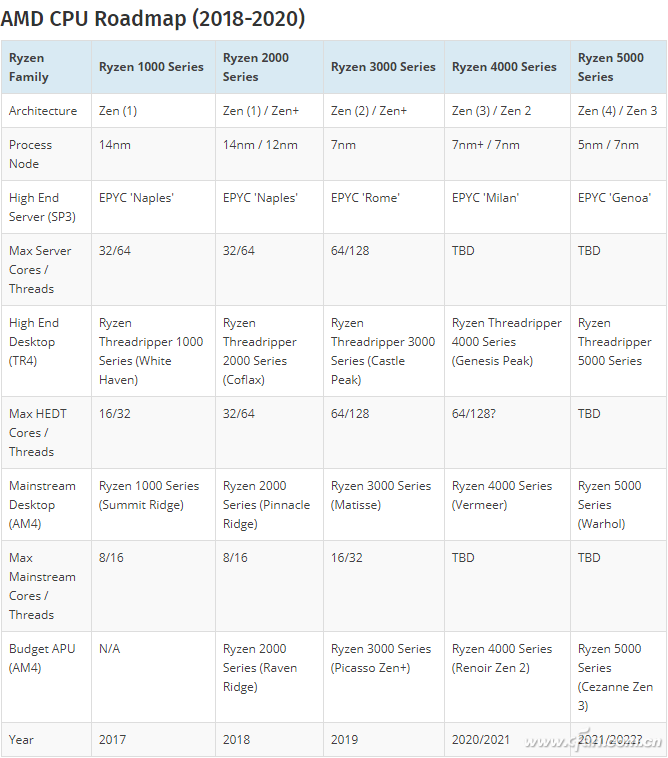Click the Year row label
Viewport: 668px width, 758px height.
pyautogui.click(x=21, y=740)
